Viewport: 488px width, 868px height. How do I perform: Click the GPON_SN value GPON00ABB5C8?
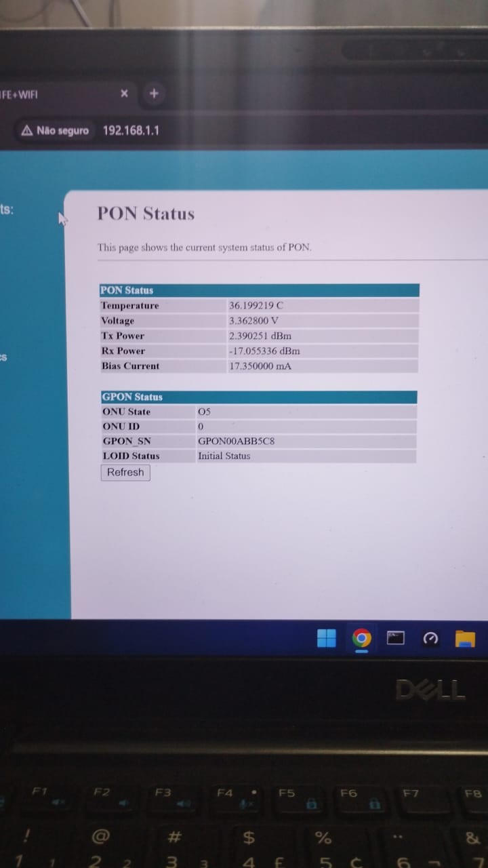pos(236,441)
